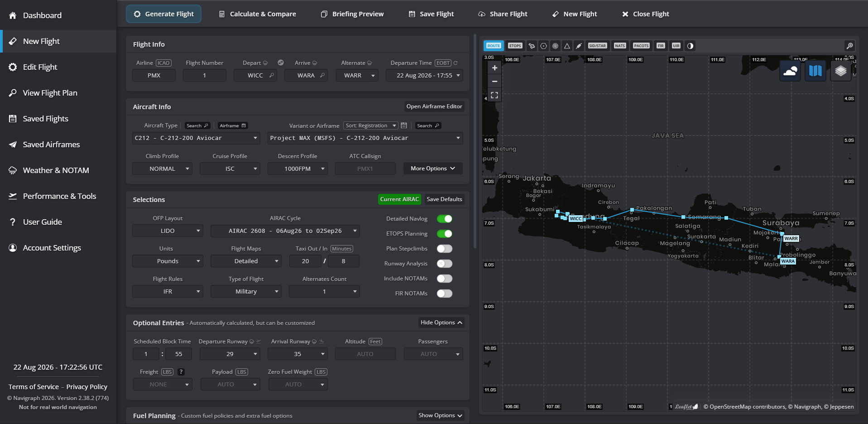Expand Fuel Planning Show Options
868x424 pixels.
point(440,415)
